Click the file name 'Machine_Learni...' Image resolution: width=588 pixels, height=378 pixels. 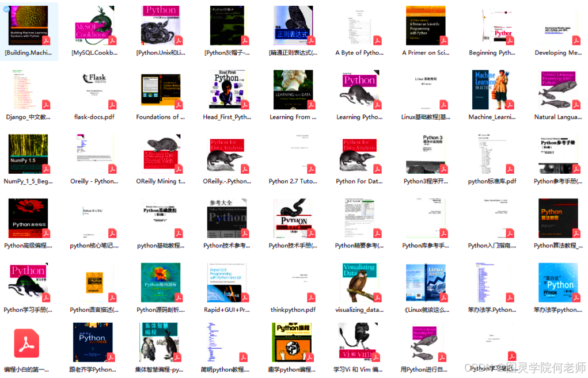tap(492, 117)
